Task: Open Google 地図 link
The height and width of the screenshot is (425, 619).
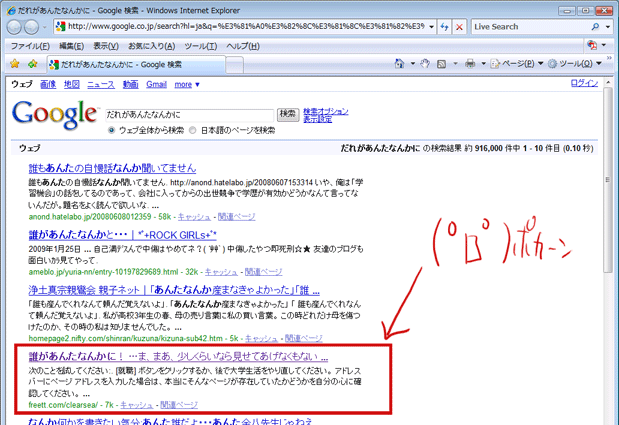Action: [72, 84]
